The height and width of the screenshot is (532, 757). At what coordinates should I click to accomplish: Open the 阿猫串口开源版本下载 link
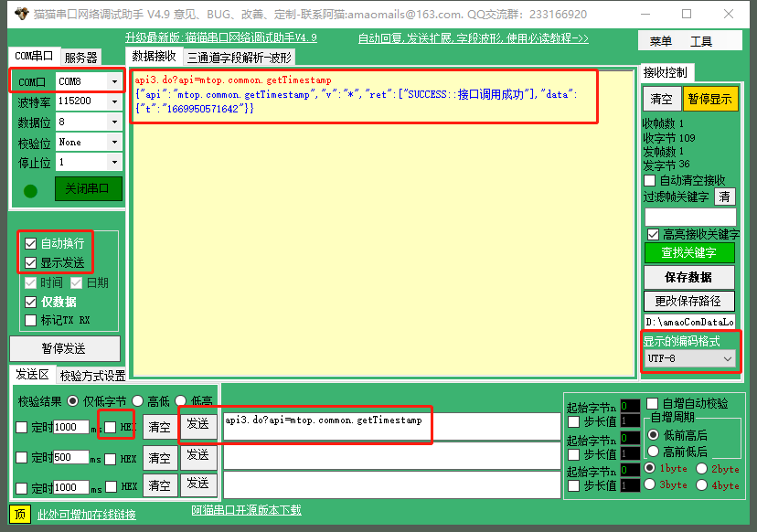click(x=246, y=510)
